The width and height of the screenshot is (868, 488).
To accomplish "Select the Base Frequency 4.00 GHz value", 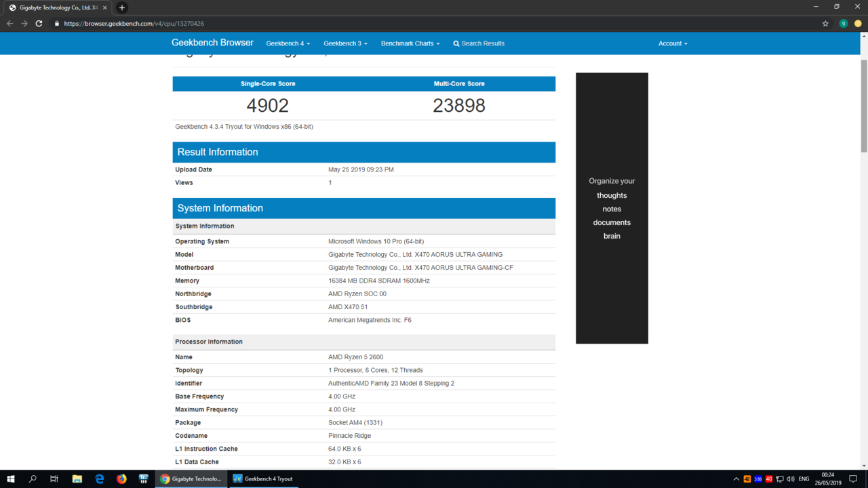I will coord(342,396).
